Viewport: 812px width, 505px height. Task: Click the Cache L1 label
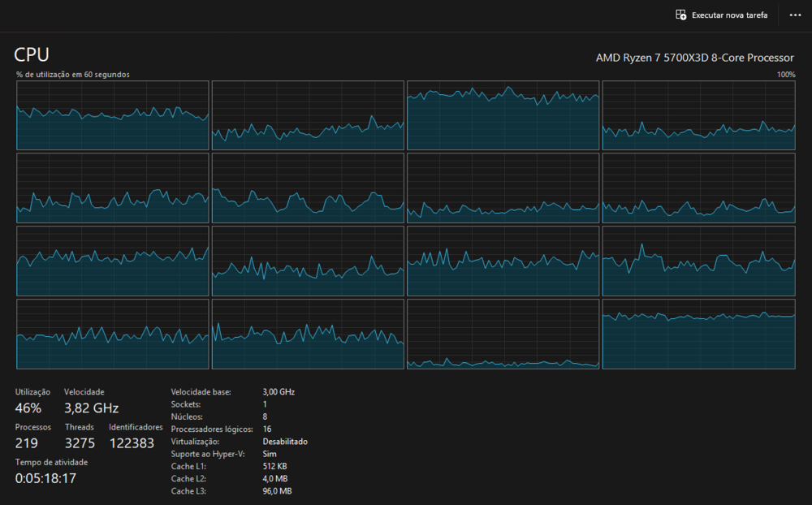pyautogui.click(x=188, y=467)
